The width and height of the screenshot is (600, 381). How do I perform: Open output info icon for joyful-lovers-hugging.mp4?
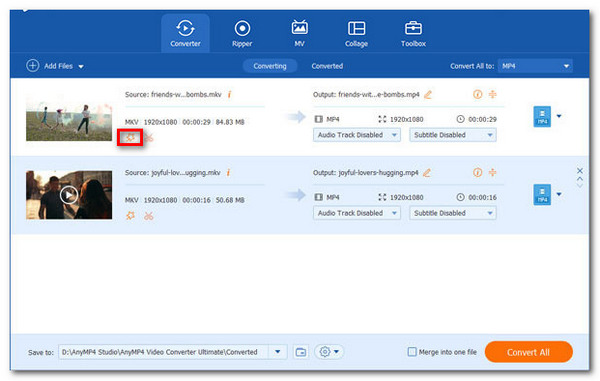coord(478,173)
